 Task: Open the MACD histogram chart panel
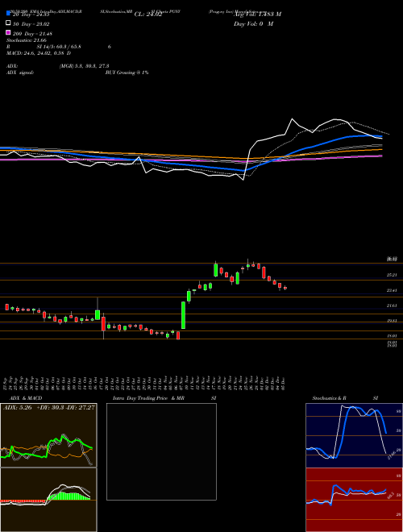48,500
